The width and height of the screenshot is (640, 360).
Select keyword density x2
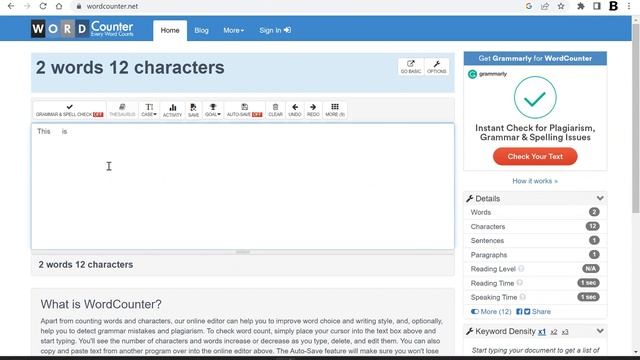click(553, 332)
